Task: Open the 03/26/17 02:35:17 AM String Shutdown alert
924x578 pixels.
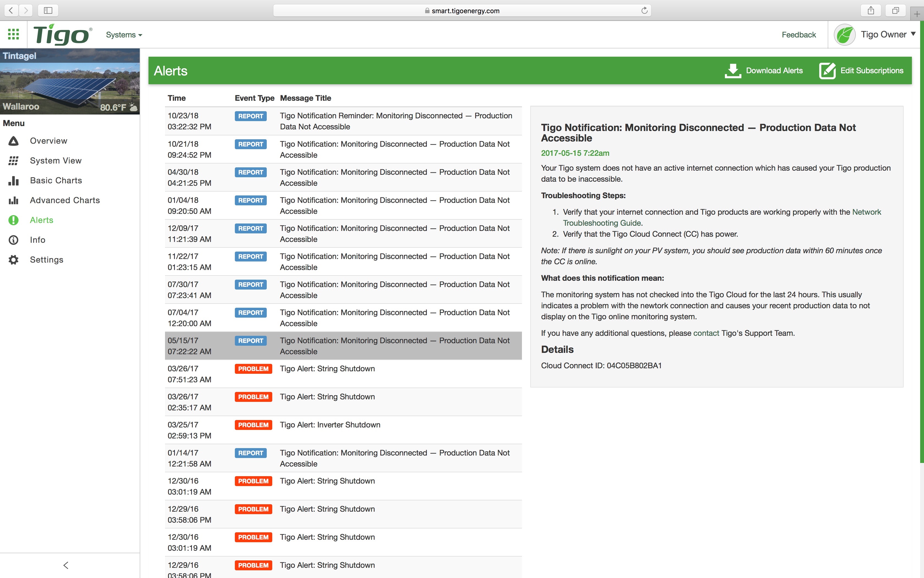Action: 343,402
